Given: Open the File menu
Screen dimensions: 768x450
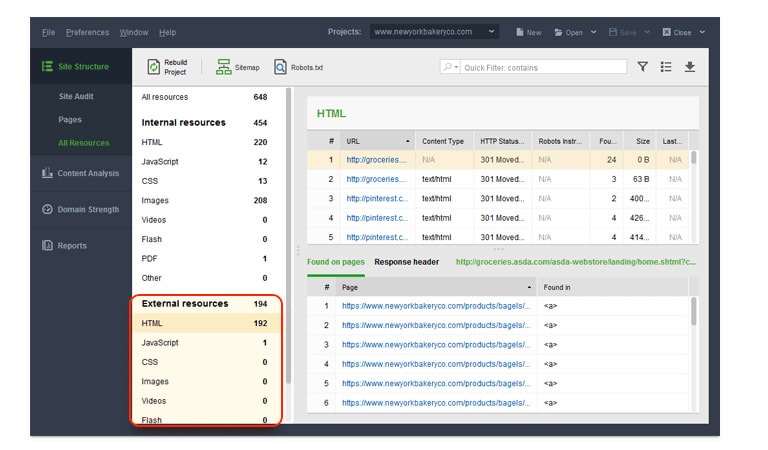Looking at the screenshot, I should (48, 32).
